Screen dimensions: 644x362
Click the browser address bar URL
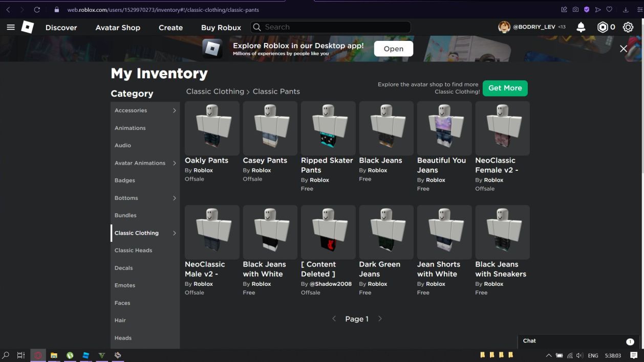[x=163, y=10]
